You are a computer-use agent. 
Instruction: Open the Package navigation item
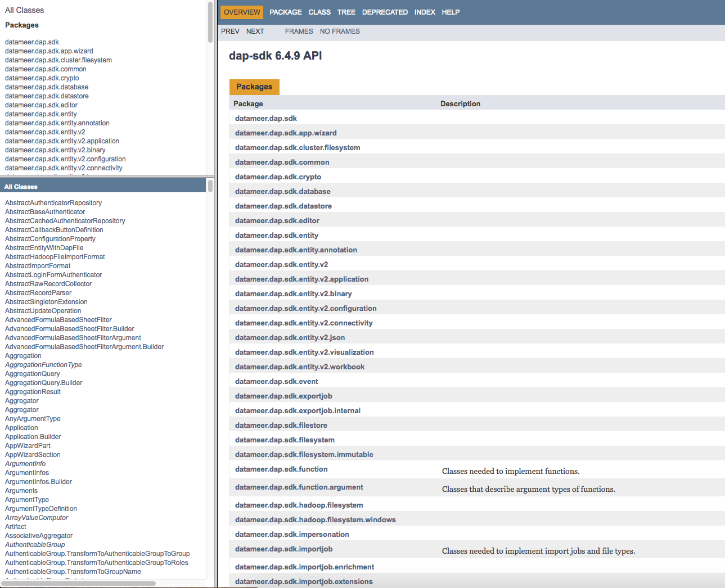[x=285, y=12]
